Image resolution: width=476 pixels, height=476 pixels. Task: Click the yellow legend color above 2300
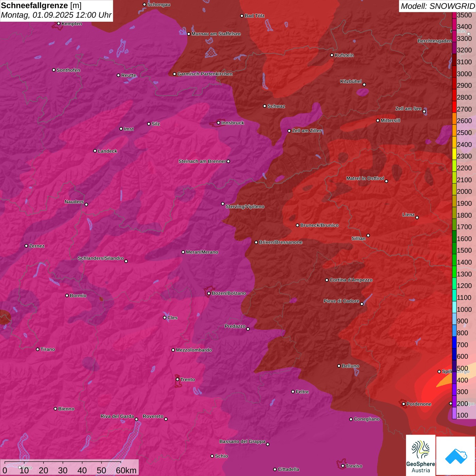click(x=454, y=154)
